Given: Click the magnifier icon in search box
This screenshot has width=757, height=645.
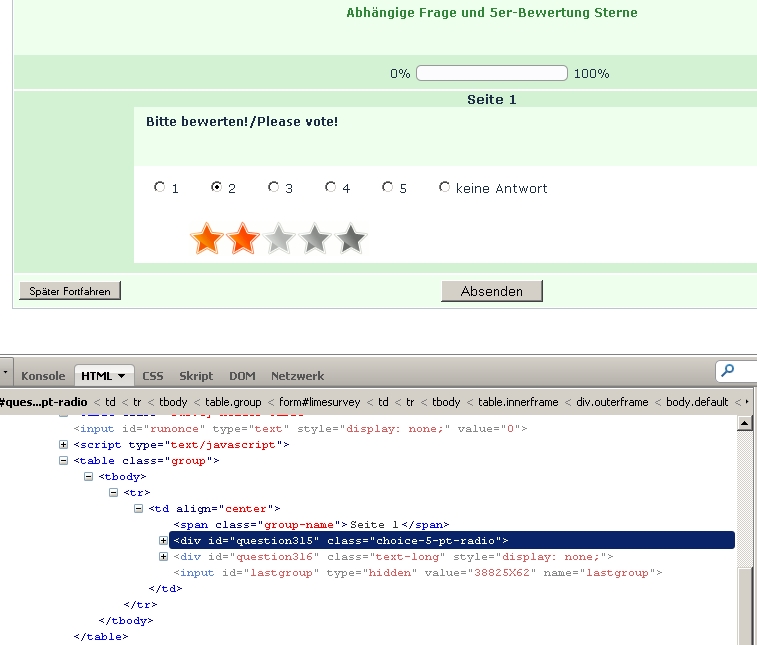Looking at the screenshot, I should [729, 372].
